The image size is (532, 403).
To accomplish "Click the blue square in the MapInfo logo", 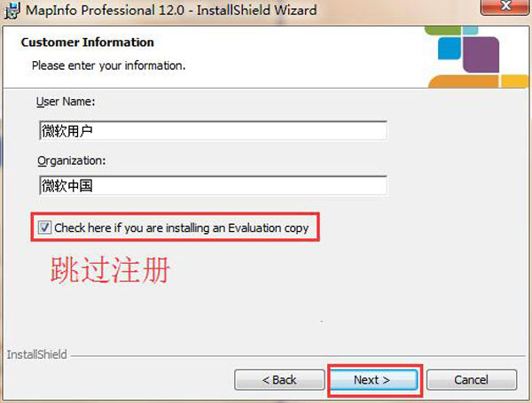I will click(x=450, y=49).
